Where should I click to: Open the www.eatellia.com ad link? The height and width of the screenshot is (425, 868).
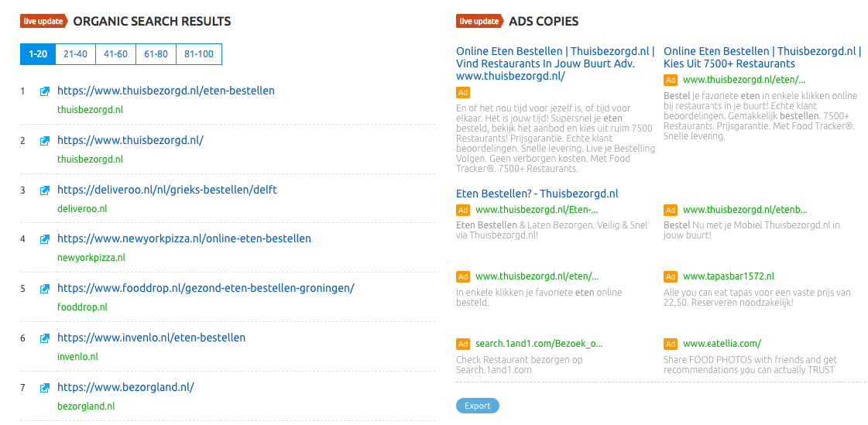[x=722, y=344]
